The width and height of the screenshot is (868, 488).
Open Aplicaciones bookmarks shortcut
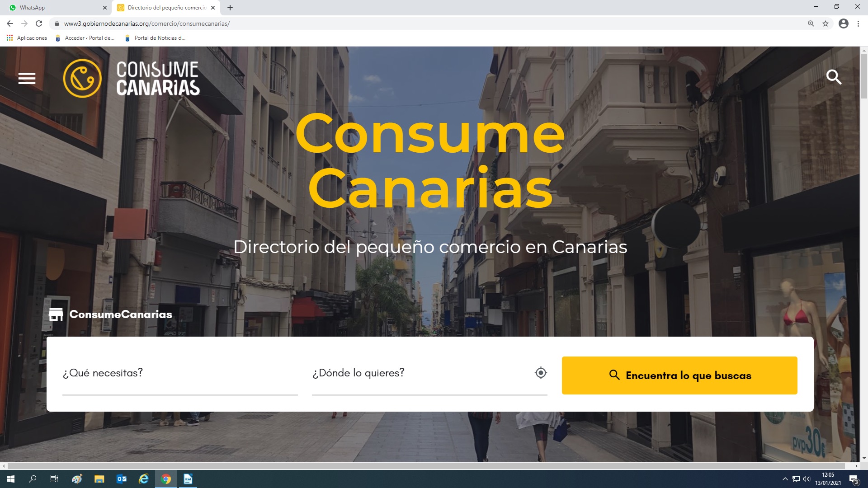coord(27,38)
